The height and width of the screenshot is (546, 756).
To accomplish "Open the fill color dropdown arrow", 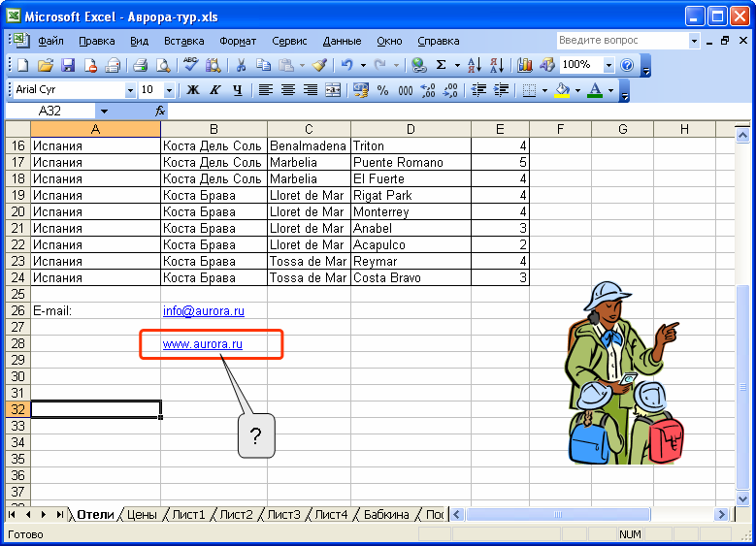I will (577, 90).
